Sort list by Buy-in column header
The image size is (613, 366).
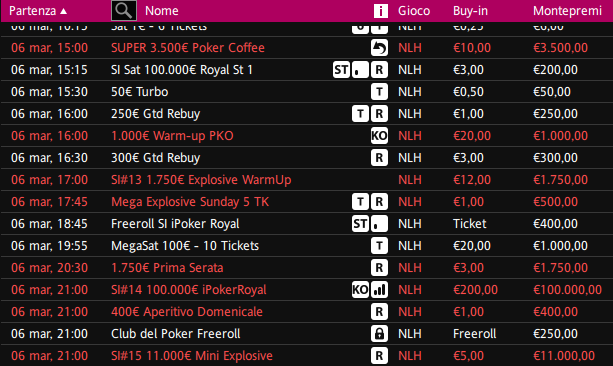click(470, 11)
